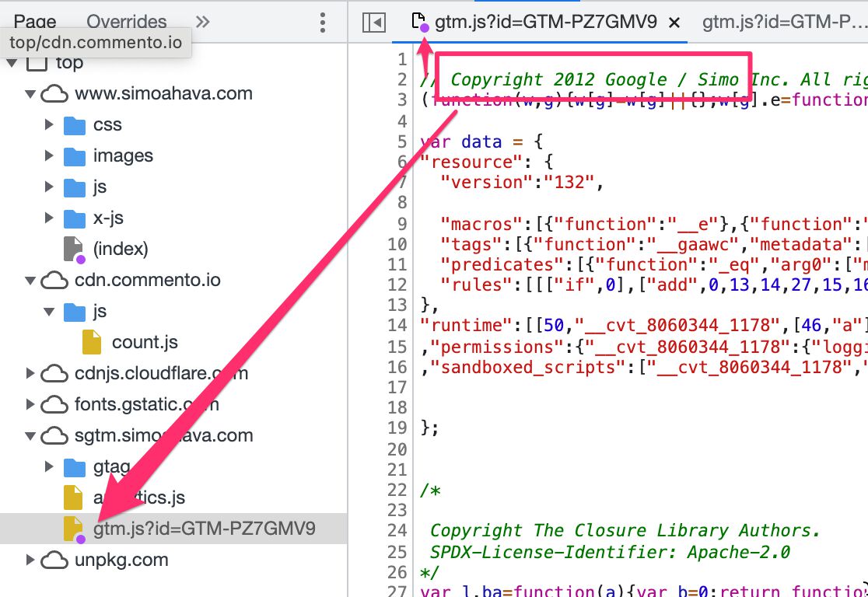868x597 pixels.
Task: Click the count.js yellow file icon
Action: pyautogui.click(x=92, y=342)
